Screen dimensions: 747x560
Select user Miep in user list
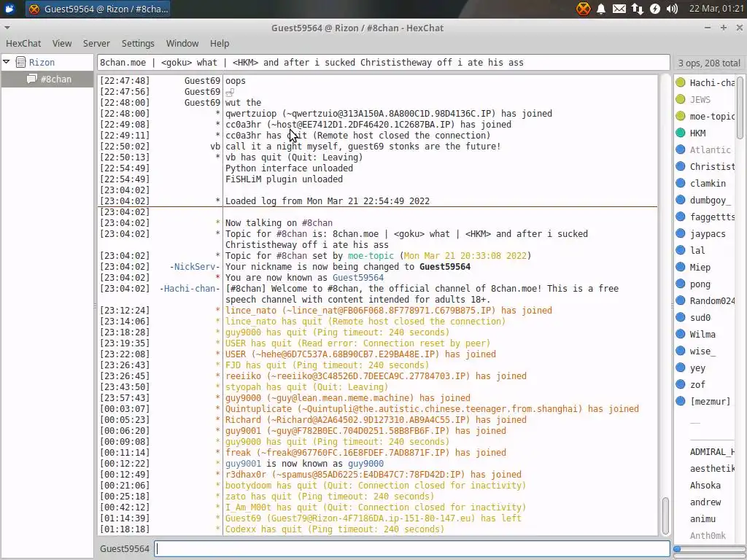[700, 267]
